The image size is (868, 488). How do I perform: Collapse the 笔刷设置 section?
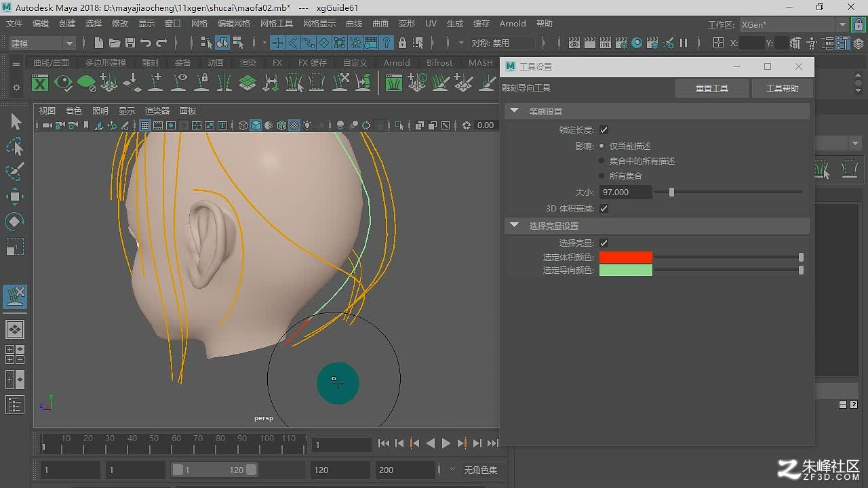click(514, 111)
